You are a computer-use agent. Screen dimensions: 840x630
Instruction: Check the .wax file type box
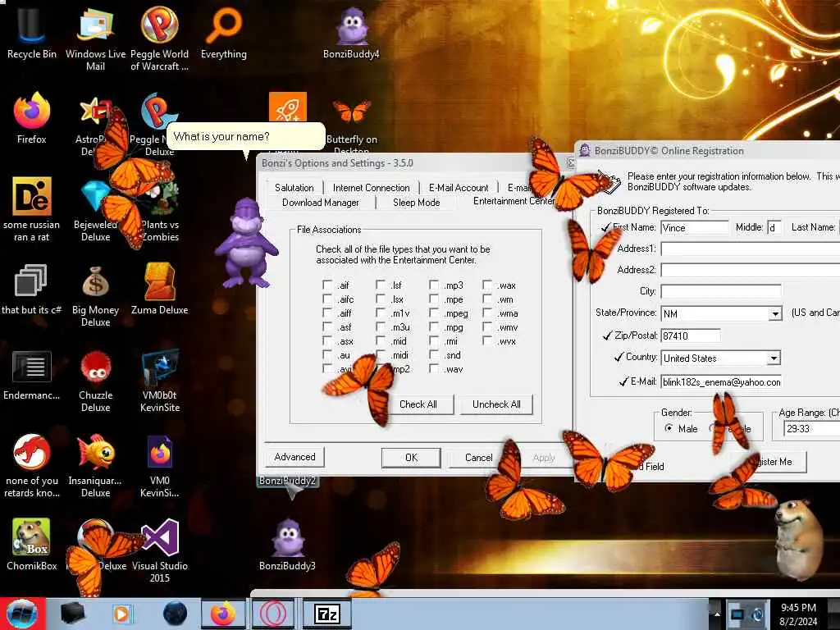[x=487, y=285]
